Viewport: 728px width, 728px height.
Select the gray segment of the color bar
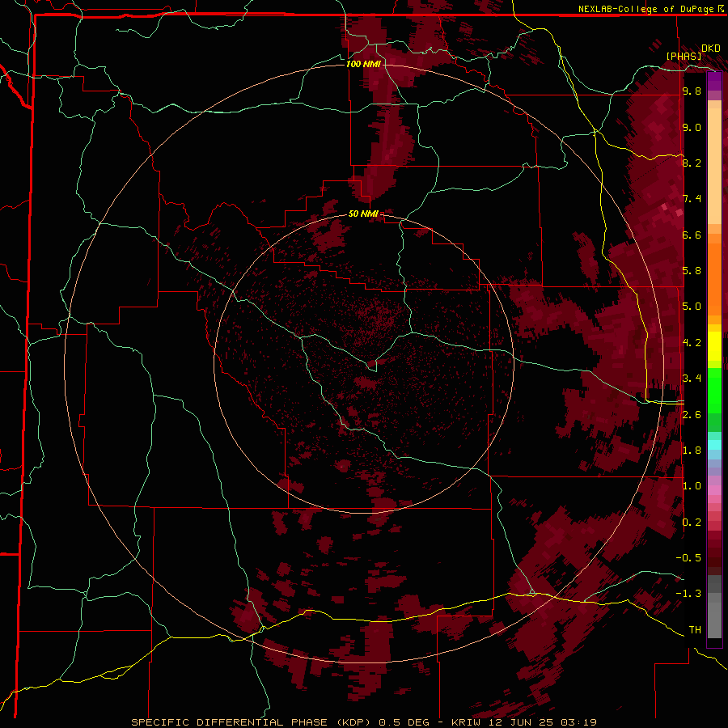pyautogui.click(x=714, y=607)
